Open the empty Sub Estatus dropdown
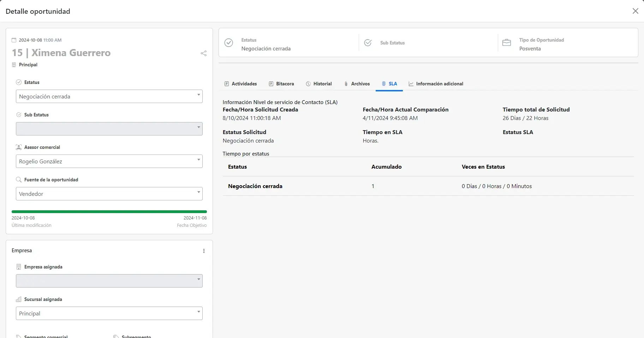The width and height of the screenshot is (644, 338). [109, 129]
